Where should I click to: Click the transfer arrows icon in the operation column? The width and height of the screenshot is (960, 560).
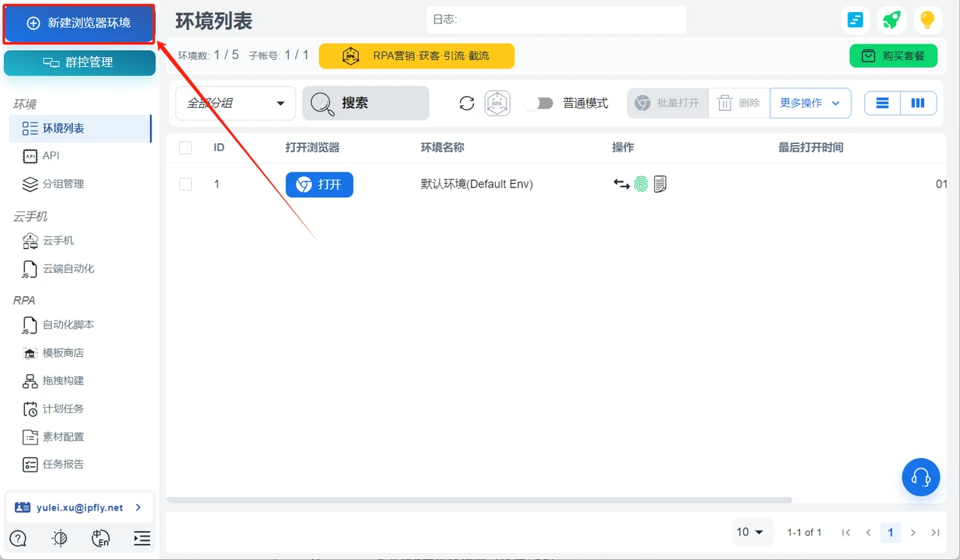620,184
